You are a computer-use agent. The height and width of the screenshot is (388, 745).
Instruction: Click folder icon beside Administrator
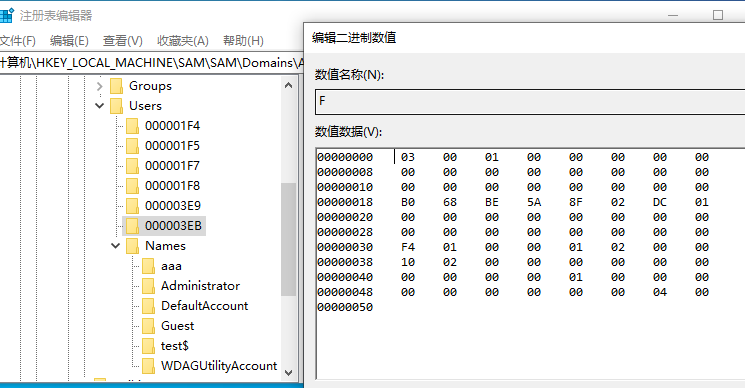(x=149, y=286)
